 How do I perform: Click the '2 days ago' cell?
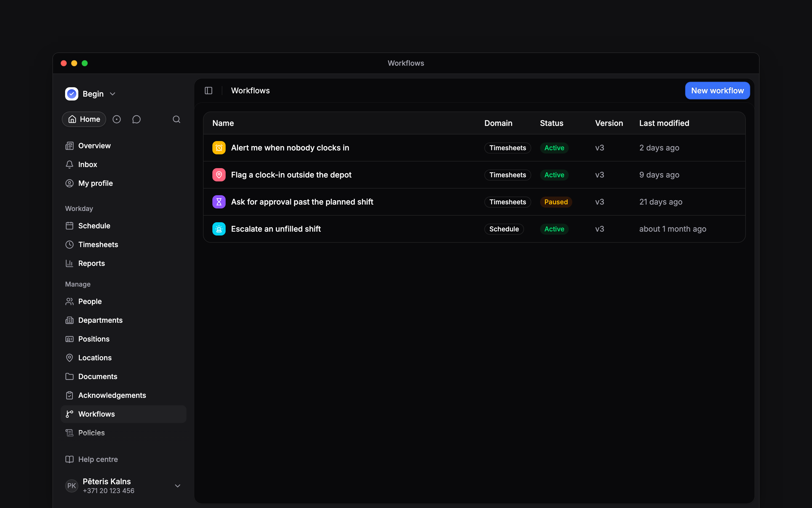(659, 148)
